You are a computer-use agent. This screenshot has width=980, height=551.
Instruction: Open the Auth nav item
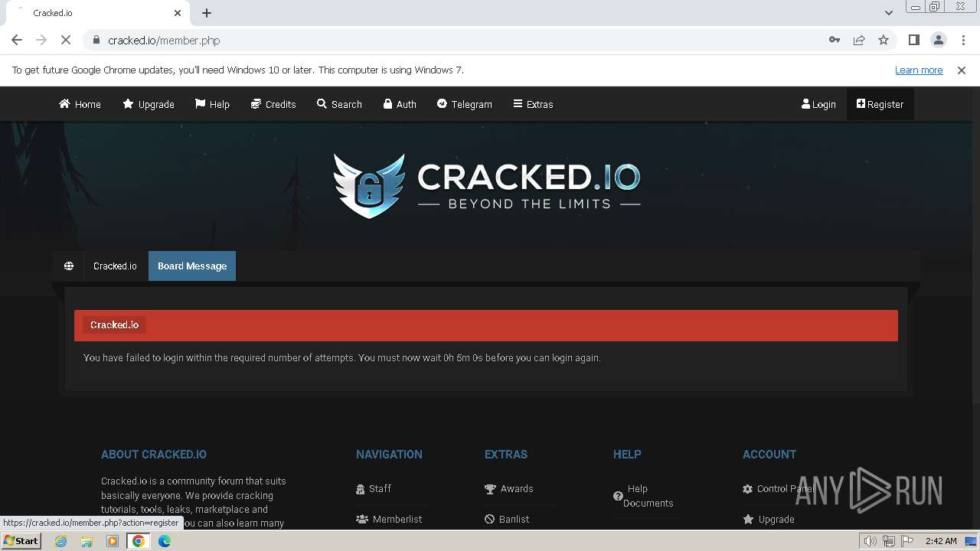pyautogui.click(x=400, y=104)
